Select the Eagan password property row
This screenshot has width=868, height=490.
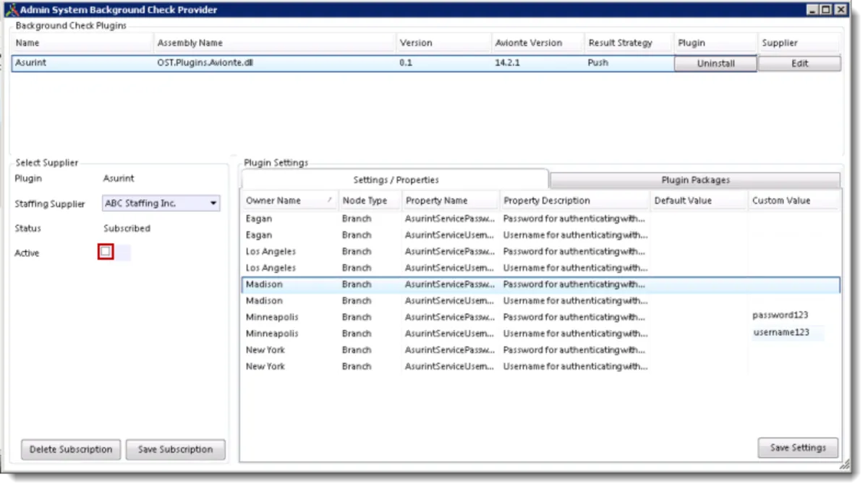540,219
